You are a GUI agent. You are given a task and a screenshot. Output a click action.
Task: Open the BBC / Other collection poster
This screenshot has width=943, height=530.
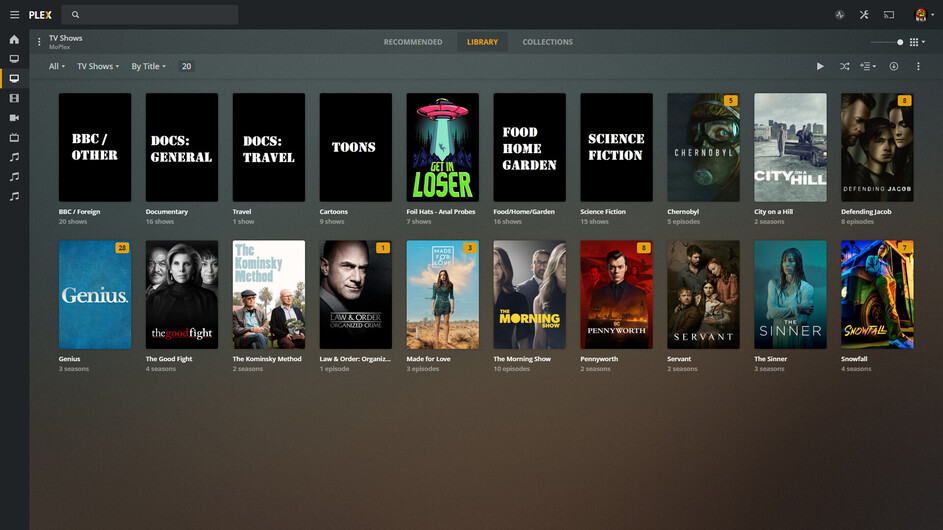click(95, 147)
